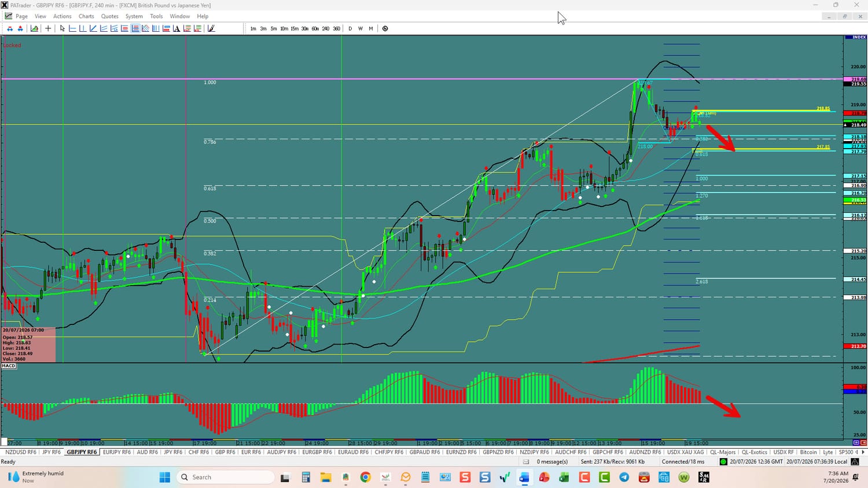This screenshot has width=868, height=488.
Task: Click the 'Locked' chart status text
Action: click(12, 45)
